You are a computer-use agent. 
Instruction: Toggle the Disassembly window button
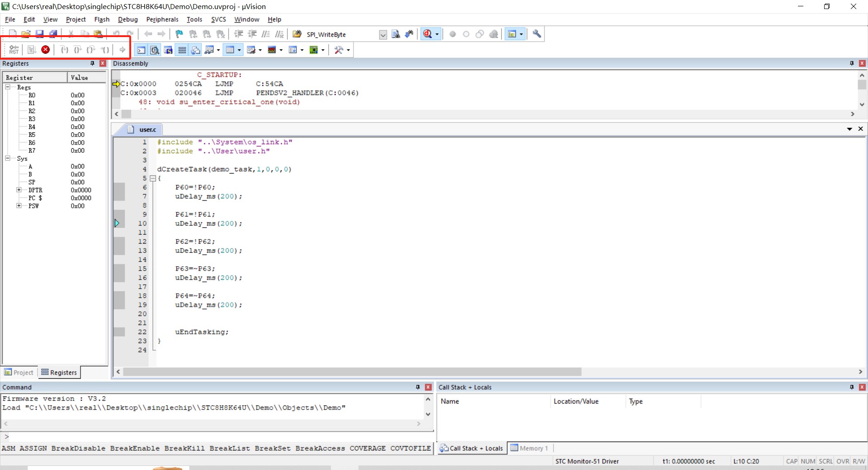point(155,50)
